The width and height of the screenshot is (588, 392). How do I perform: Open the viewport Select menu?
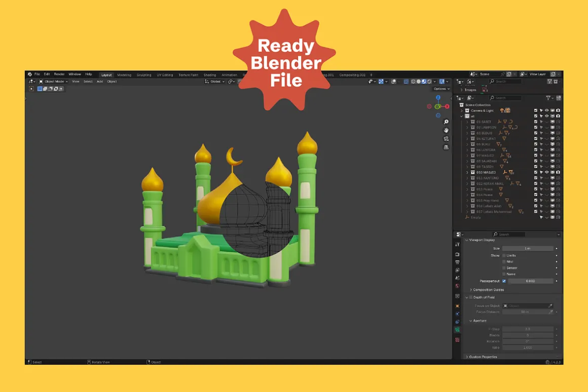click(x=88, y=82)
